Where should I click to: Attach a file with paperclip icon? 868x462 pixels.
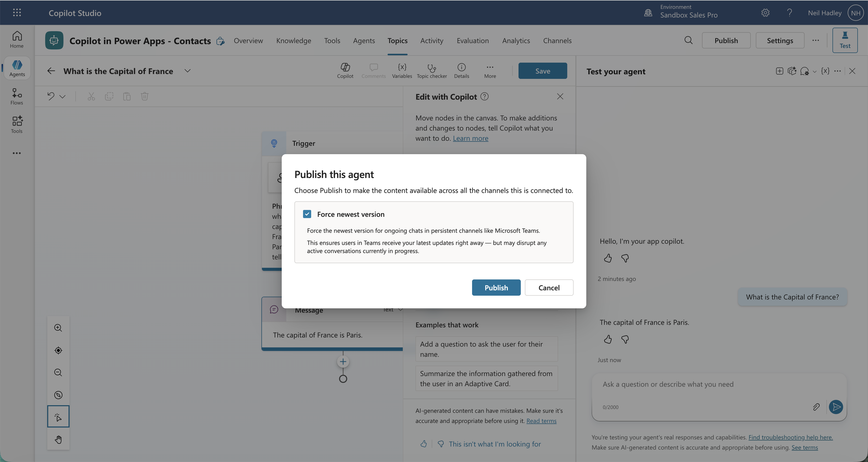(x=816, y=407)
